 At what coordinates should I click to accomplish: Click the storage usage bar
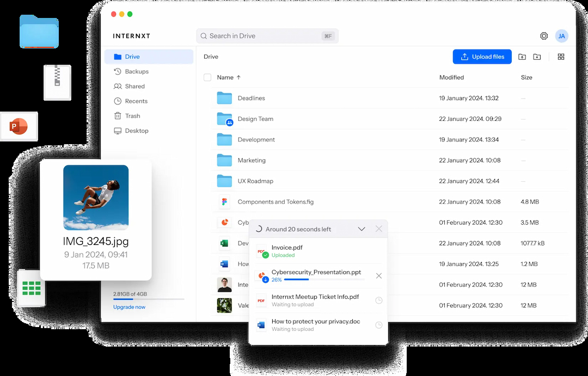(149, 299)
